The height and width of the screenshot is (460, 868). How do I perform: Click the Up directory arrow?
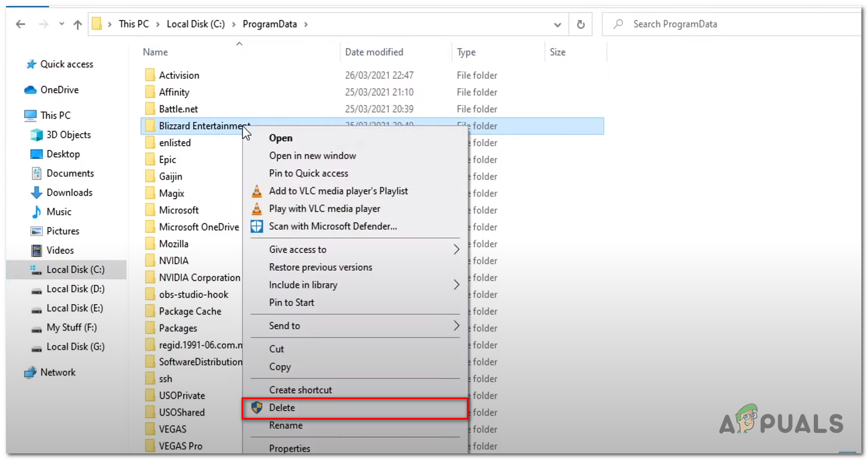point(77,25)
